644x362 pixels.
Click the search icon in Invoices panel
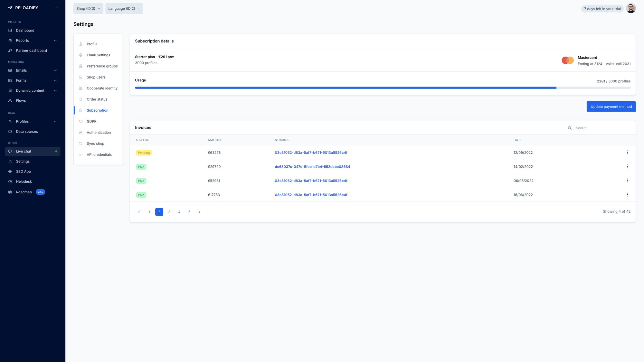tap(570, 128)
